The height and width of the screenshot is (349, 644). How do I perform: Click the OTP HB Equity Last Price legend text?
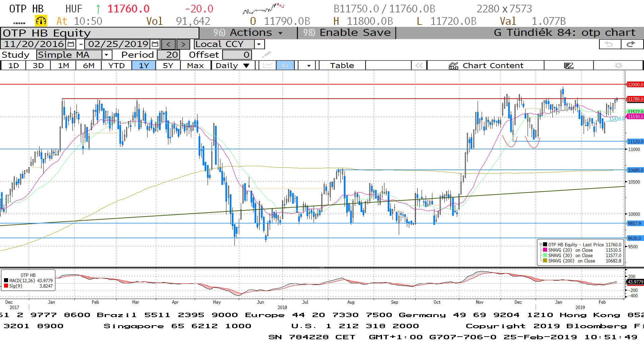(576, 245)
